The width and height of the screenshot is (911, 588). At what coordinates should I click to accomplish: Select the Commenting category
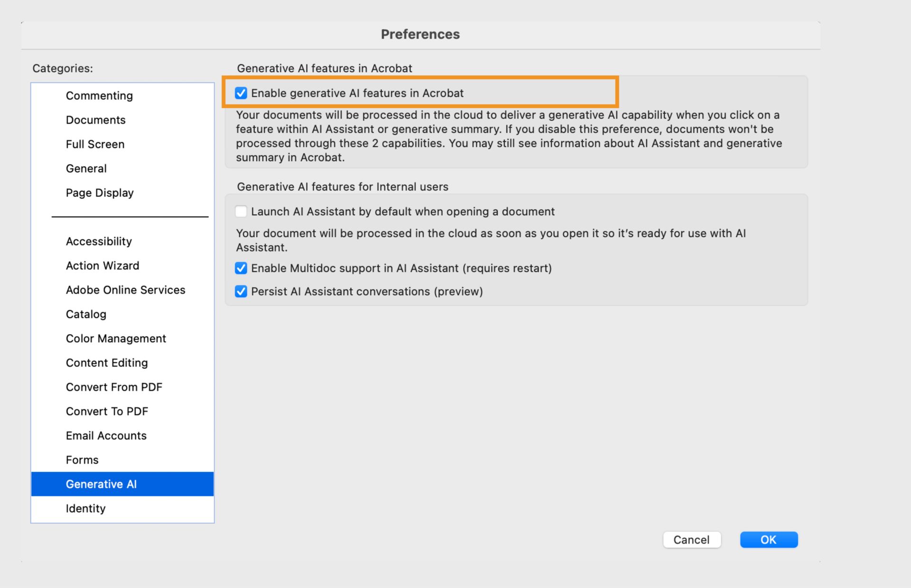99,96
